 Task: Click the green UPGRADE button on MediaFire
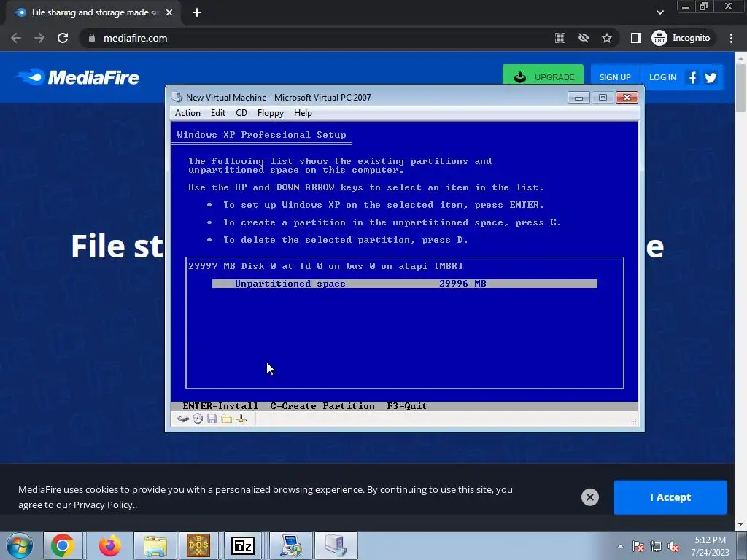(543, 77)
